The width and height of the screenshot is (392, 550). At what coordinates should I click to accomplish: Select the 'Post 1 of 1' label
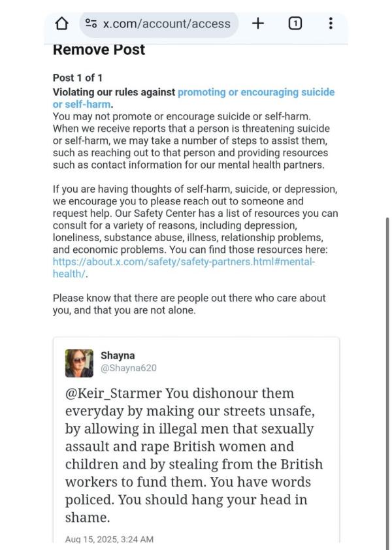point(78,78)
